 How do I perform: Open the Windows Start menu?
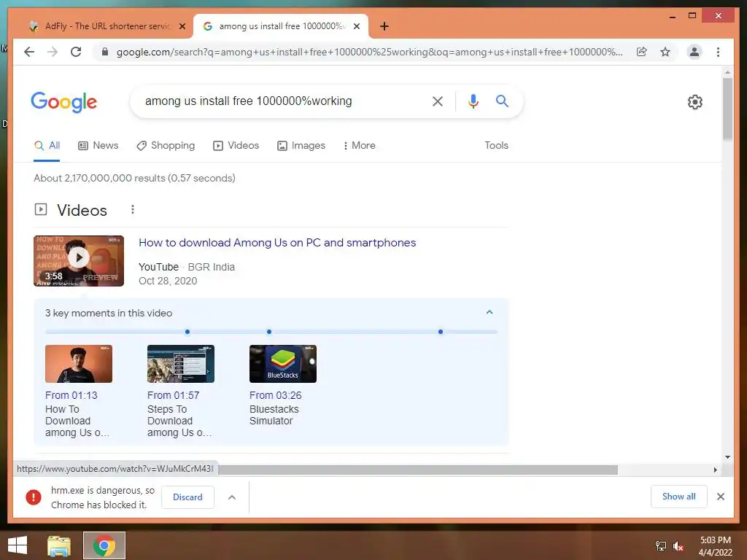18,545
